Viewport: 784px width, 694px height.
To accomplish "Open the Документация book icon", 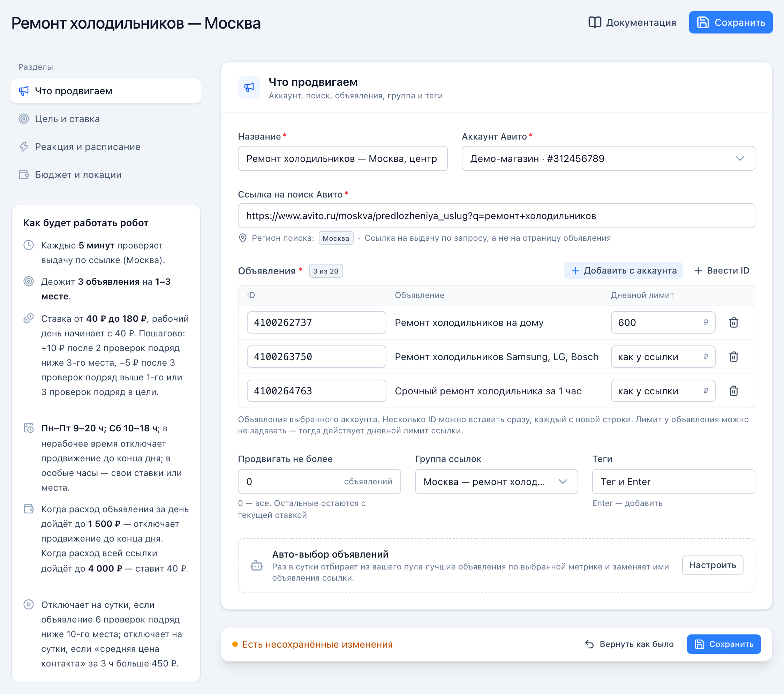I will 595,22.
